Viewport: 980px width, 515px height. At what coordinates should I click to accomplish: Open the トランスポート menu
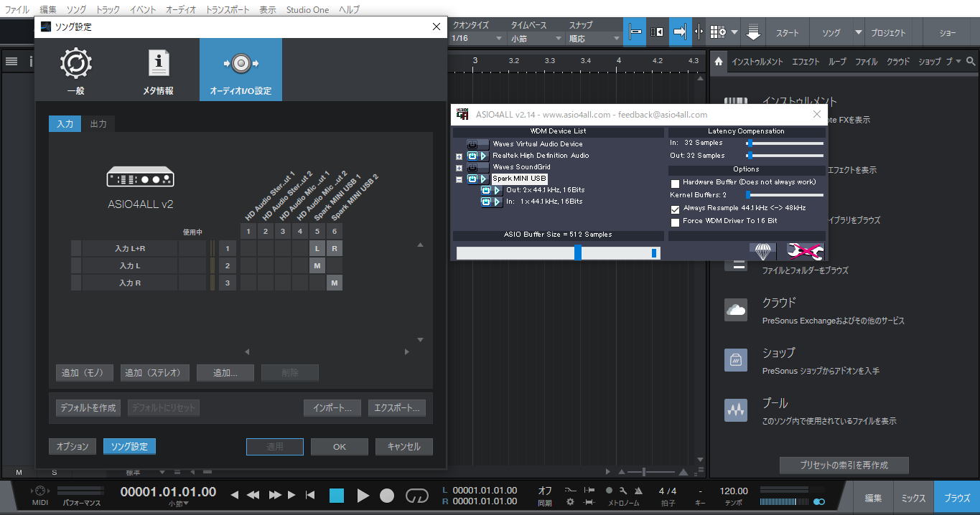tap(228, 10)
